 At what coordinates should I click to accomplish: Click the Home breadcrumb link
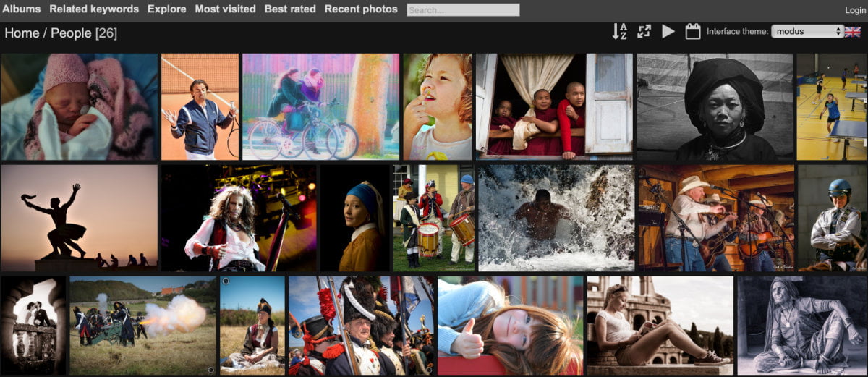[x=22, y=33]
